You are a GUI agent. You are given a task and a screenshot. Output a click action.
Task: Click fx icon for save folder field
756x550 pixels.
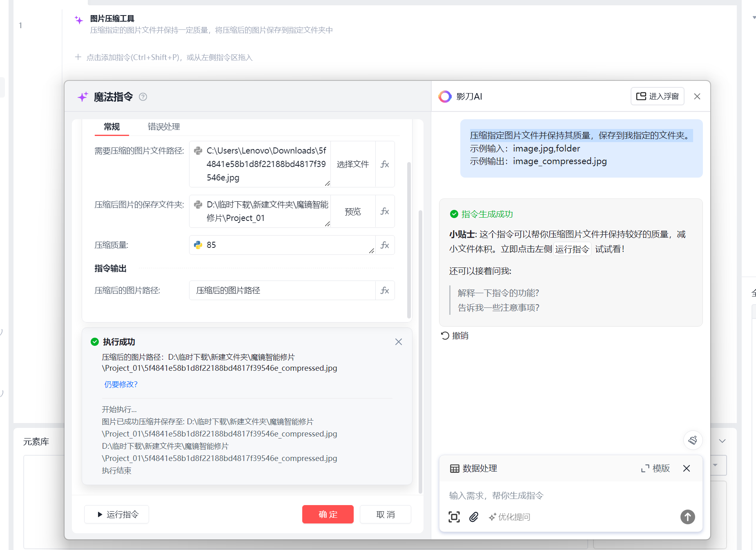[385, 211]
